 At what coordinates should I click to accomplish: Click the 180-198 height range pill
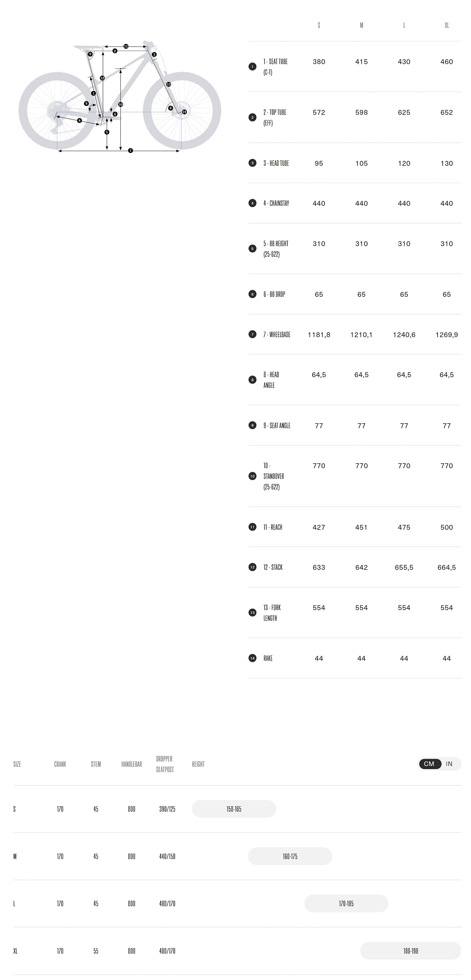pyautogui.click(x=411, y=951)
